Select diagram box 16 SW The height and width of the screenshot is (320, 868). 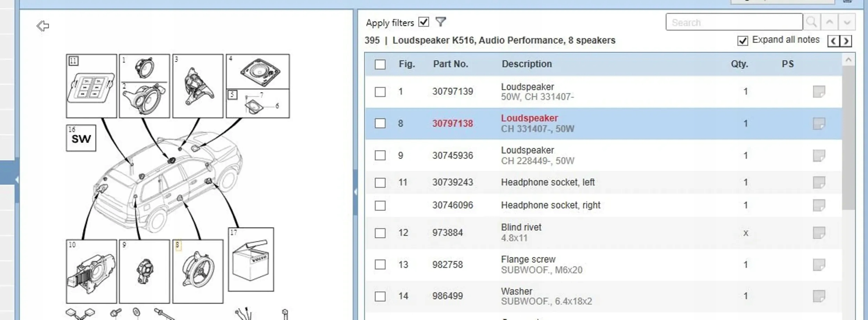point(81,138)
